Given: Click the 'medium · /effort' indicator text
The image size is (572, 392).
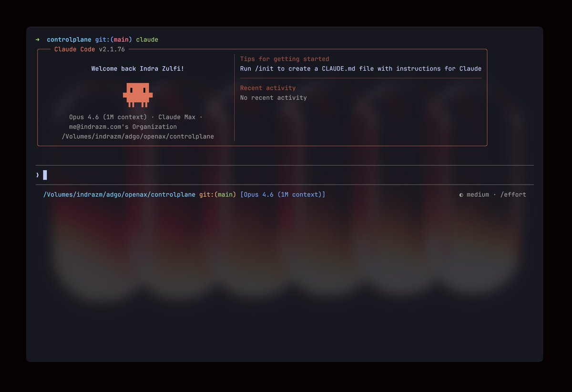Looking at the screenshot, I should coord(496,195).
